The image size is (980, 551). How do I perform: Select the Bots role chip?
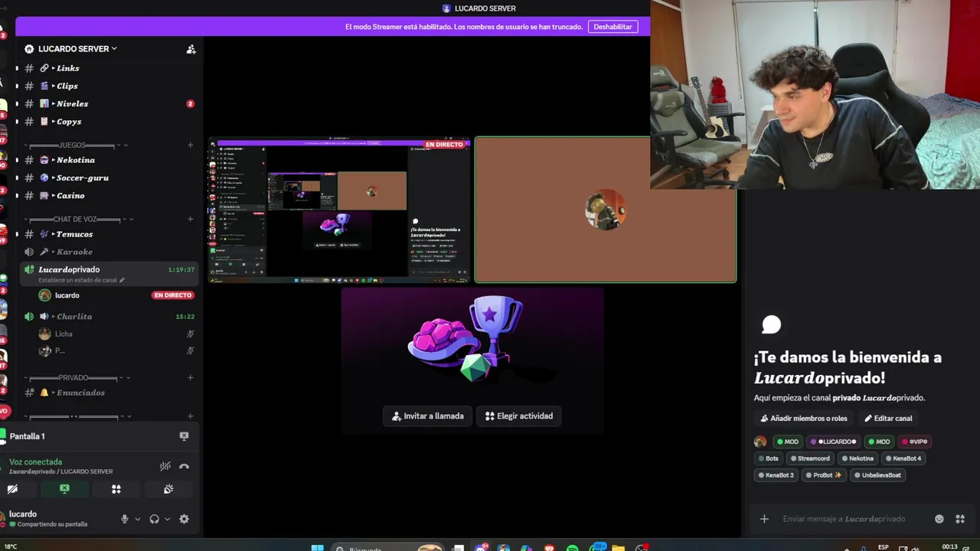tap(768, 458)
